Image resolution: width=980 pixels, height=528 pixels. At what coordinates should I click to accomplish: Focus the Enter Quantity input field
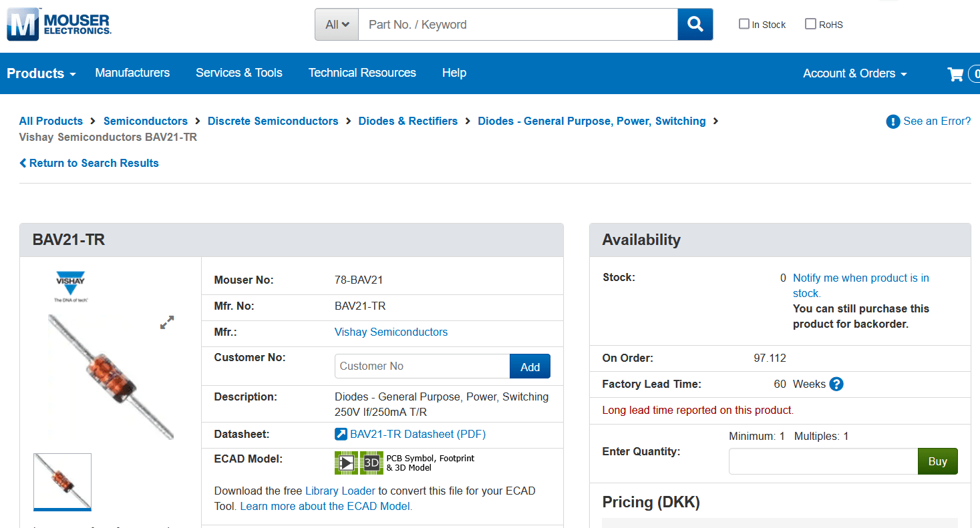coord(823,461)
